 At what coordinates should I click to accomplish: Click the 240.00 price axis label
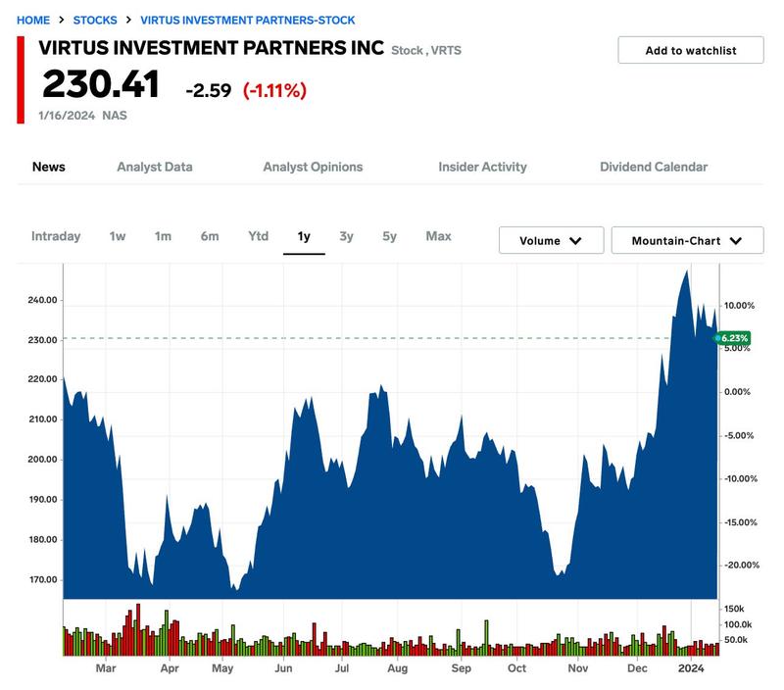[x=42, y=300]
